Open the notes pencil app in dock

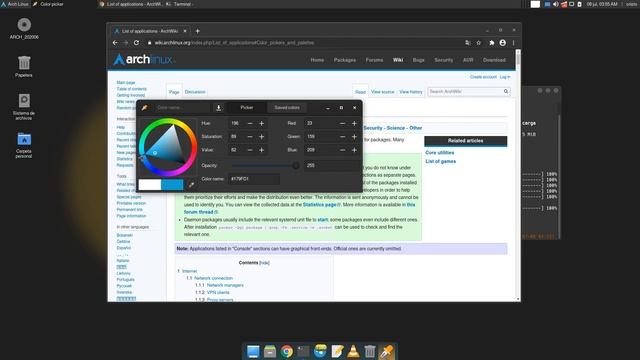337,351
